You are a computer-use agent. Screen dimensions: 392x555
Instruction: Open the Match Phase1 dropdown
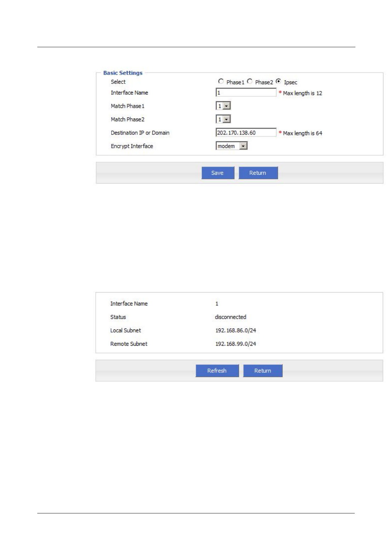click(x=223, y=106)
